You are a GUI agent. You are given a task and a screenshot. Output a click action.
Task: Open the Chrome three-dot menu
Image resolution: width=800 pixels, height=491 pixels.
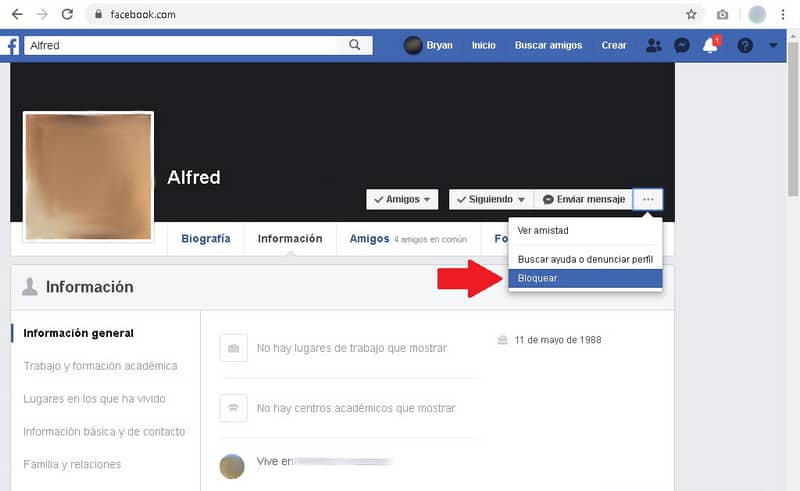tap(783, 14)
